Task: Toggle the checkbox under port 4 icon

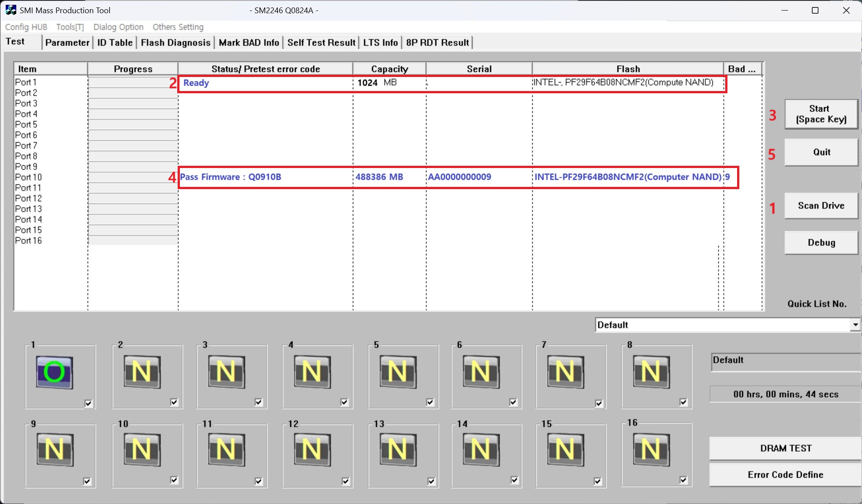Action: pos(344,402)
